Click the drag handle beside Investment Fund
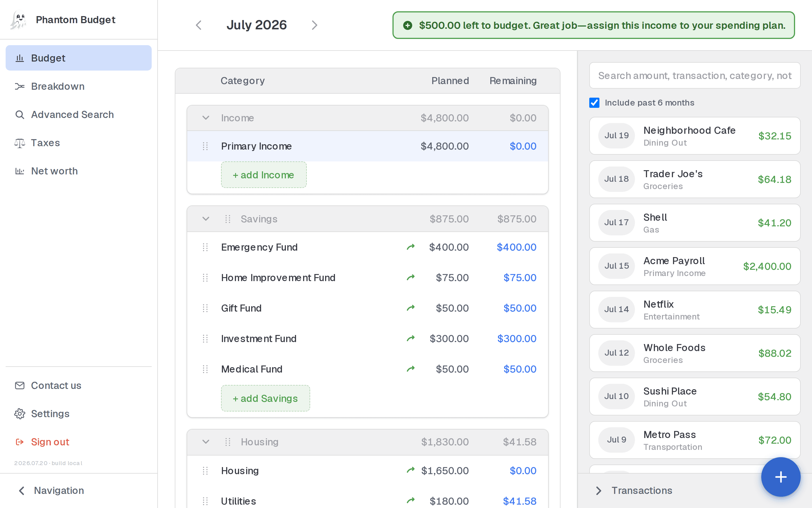 [x=205, y=339]
